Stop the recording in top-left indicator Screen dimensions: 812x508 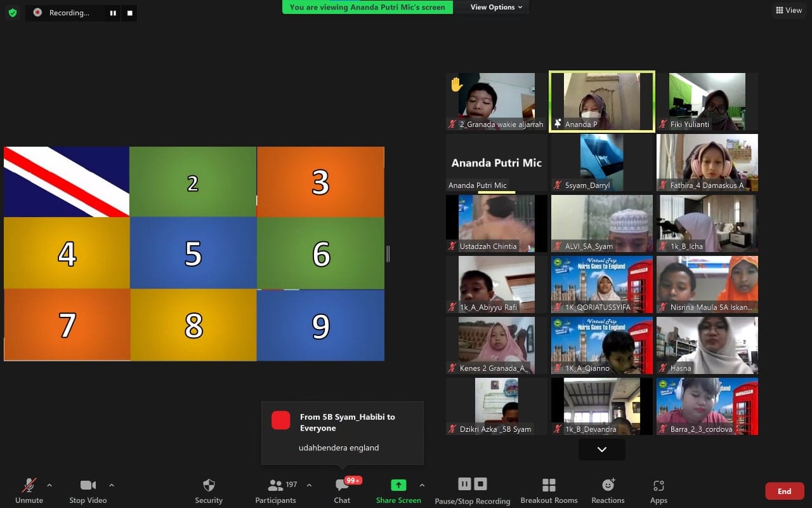pos(129,13)
